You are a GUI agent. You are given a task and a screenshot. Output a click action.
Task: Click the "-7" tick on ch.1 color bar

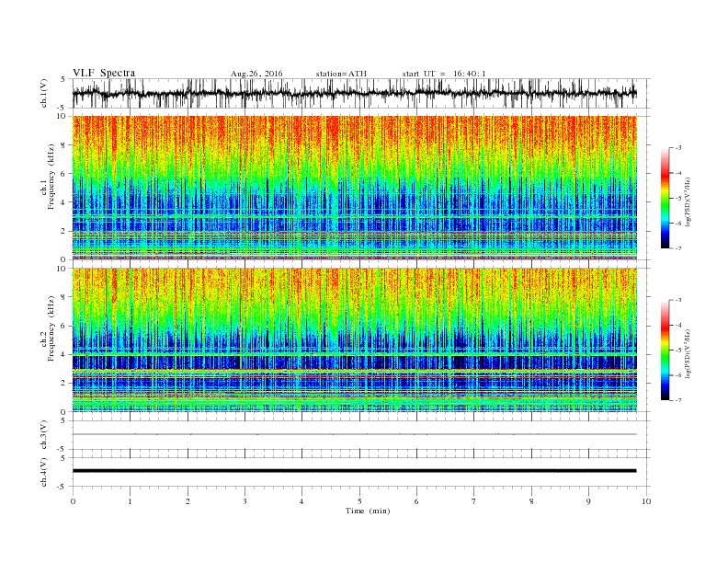(x=677, y=248)
